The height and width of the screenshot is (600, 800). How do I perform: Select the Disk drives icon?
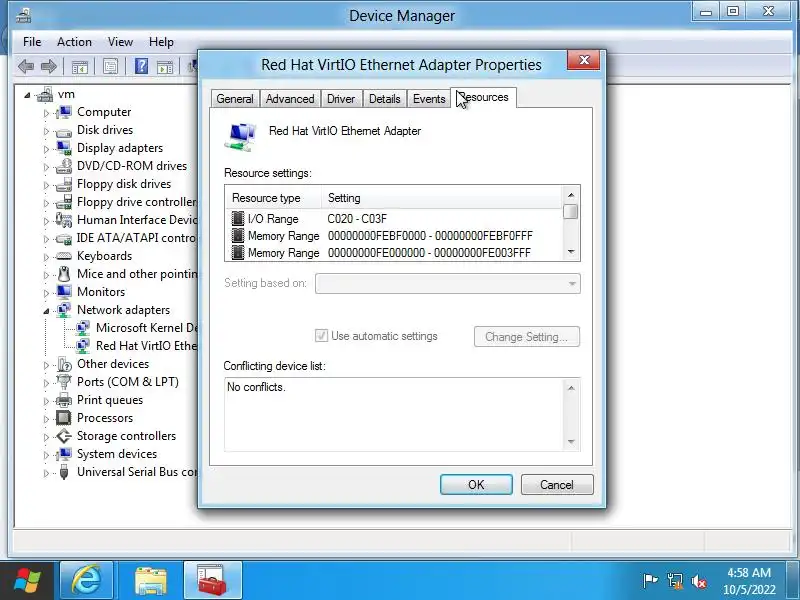click(64, 131)
